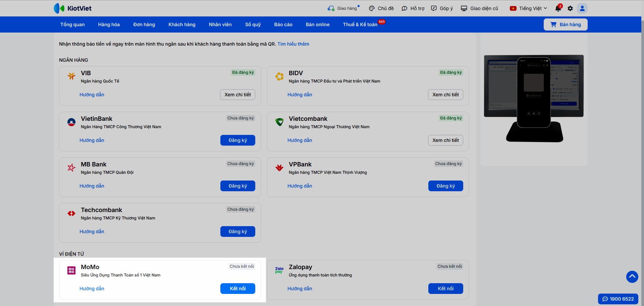This screenshot has height=306, width=644.
Task: Click the Zalopay logo
Action: click(279, 270)
